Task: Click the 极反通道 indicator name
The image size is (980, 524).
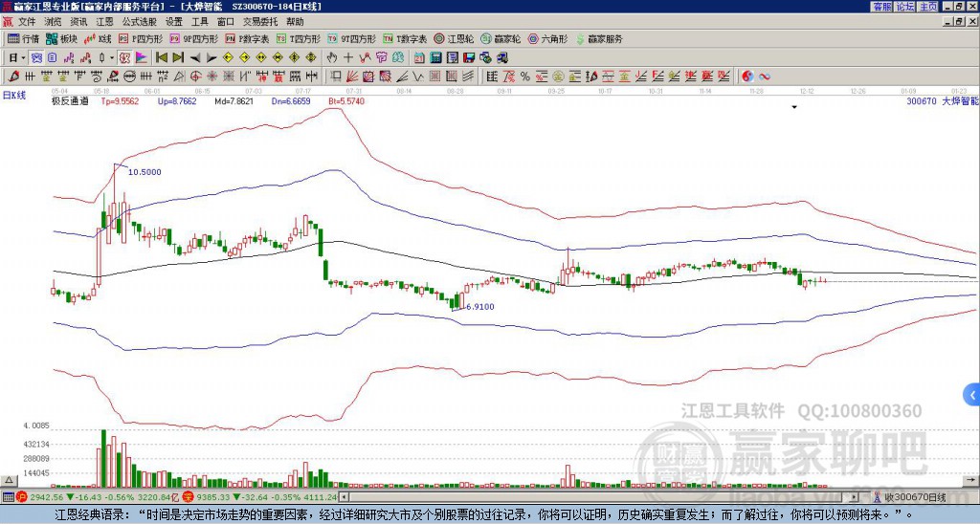Action: (70, 100)
